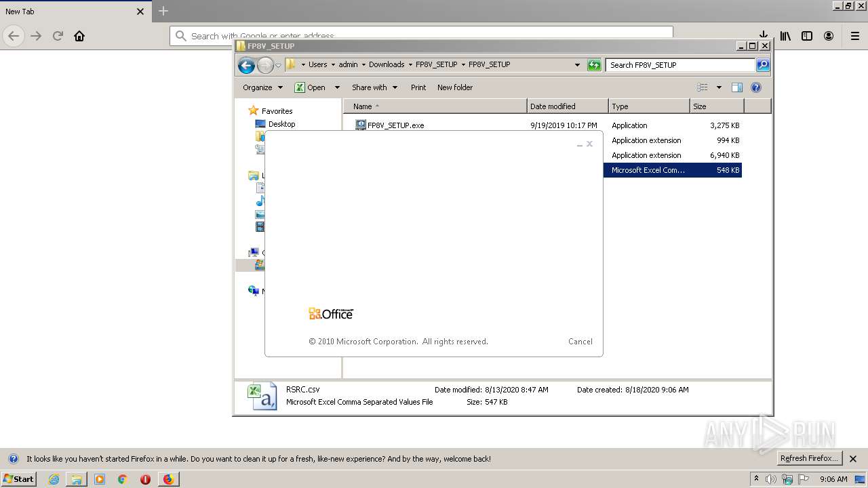Click the Change your view icon
The height and width of the screenshot is (488, 868).
[x=703, y=87]
